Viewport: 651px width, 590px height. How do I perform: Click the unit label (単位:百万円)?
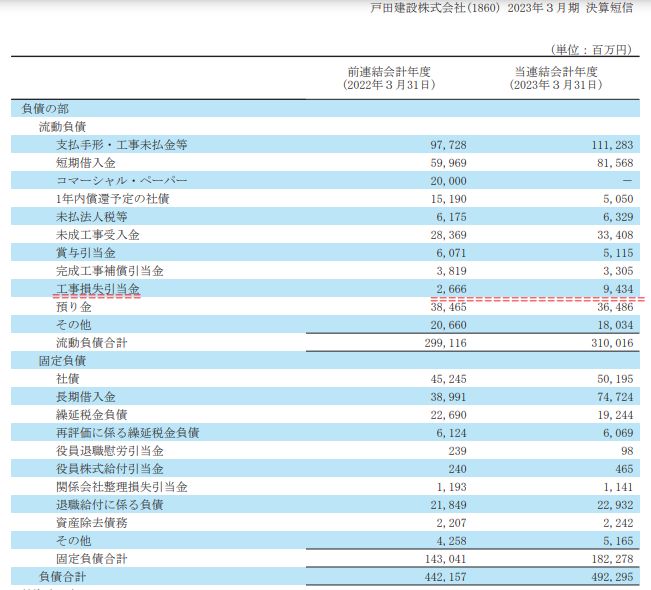[592, 50]
